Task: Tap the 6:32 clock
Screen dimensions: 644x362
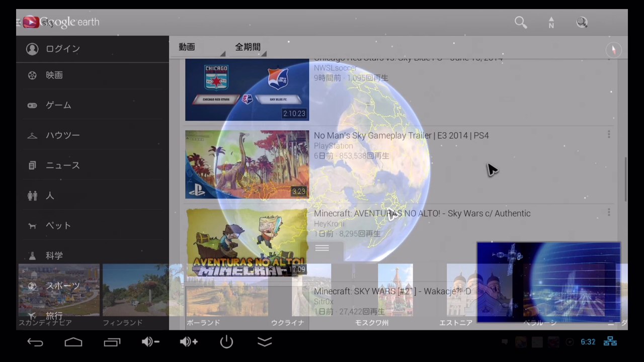Action: pyautogui.click(x=588, y=342)
